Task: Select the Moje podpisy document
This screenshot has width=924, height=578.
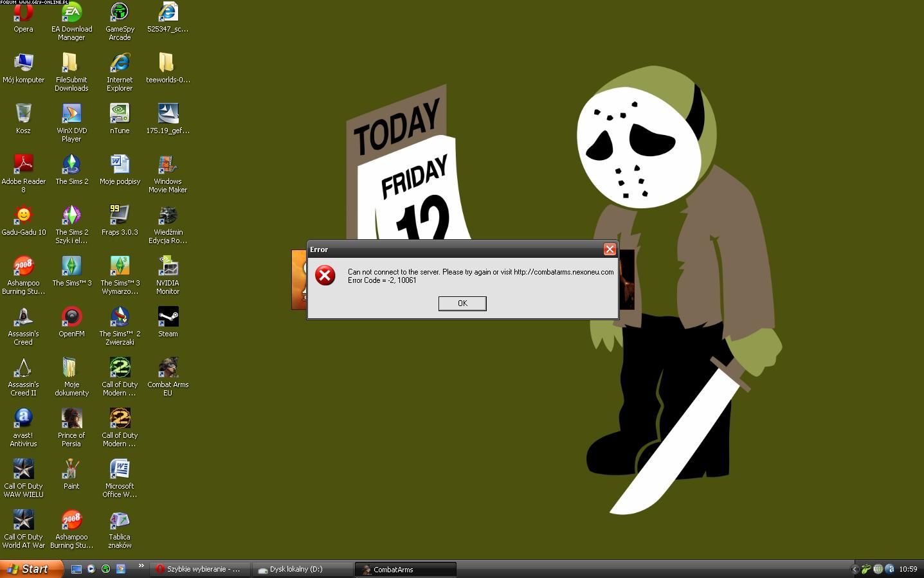Action: 120,170
